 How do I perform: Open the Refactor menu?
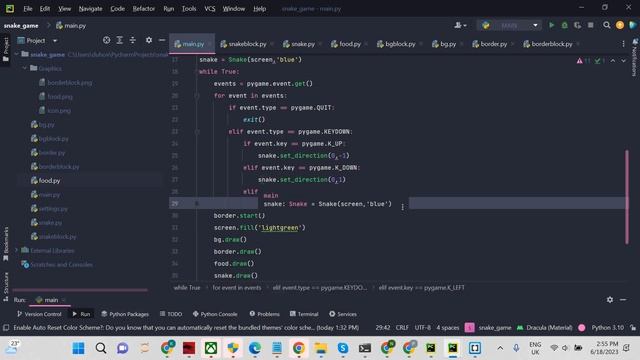point(144,9)
